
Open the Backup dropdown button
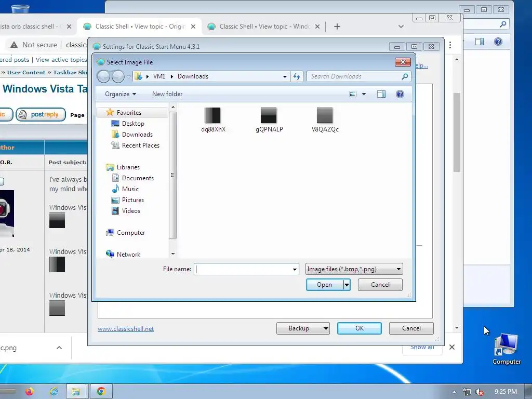coord(303,328)
